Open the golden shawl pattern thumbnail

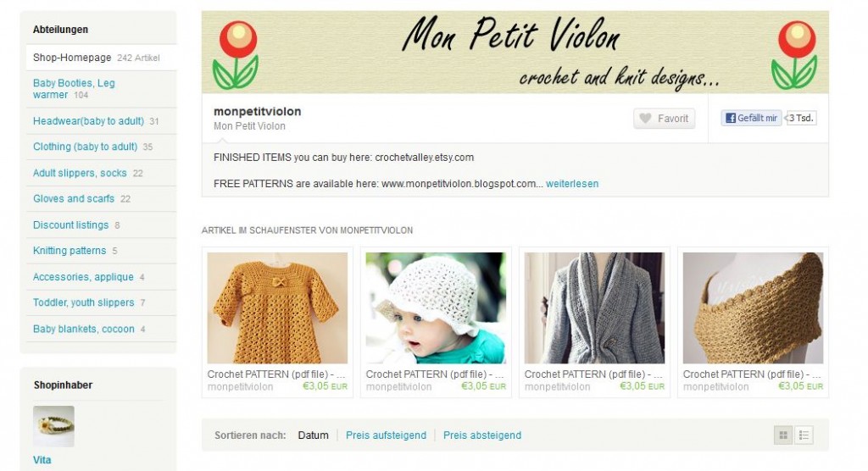tap(753, 308)
